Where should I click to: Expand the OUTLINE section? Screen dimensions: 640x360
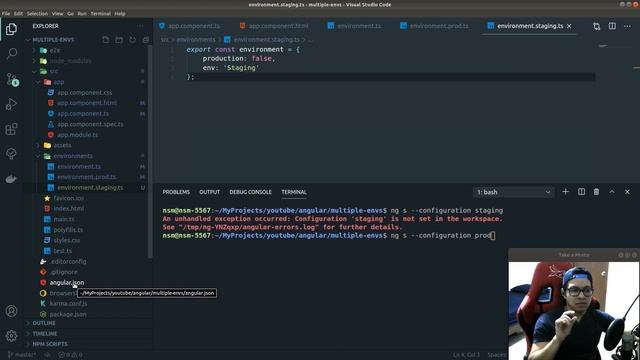point(44,323)
